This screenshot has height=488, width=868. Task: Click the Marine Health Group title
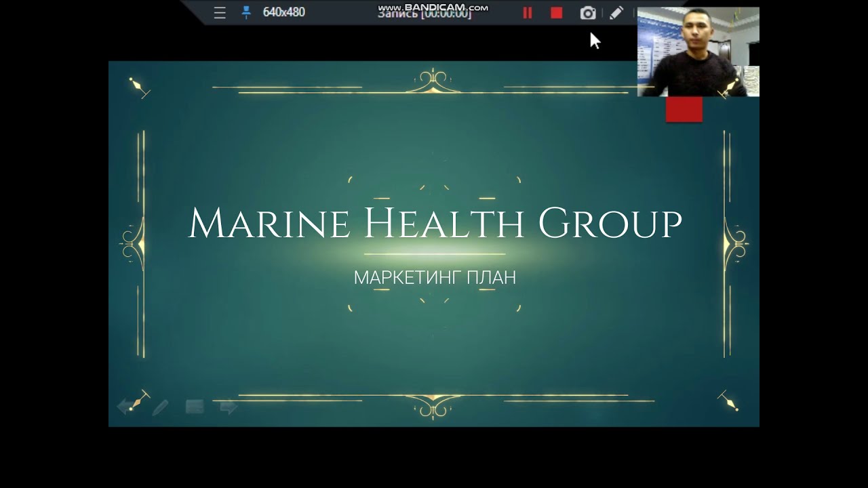point(435,222)
